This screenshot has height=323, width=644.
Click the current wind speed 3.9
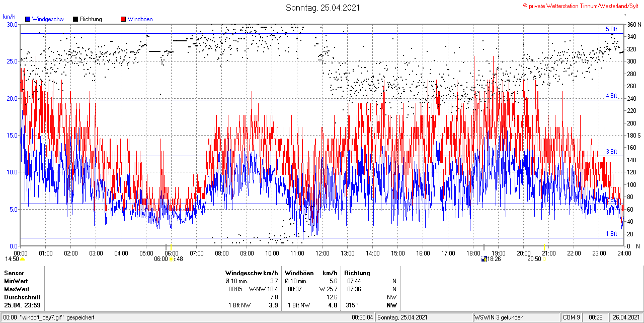click(273, 305)
